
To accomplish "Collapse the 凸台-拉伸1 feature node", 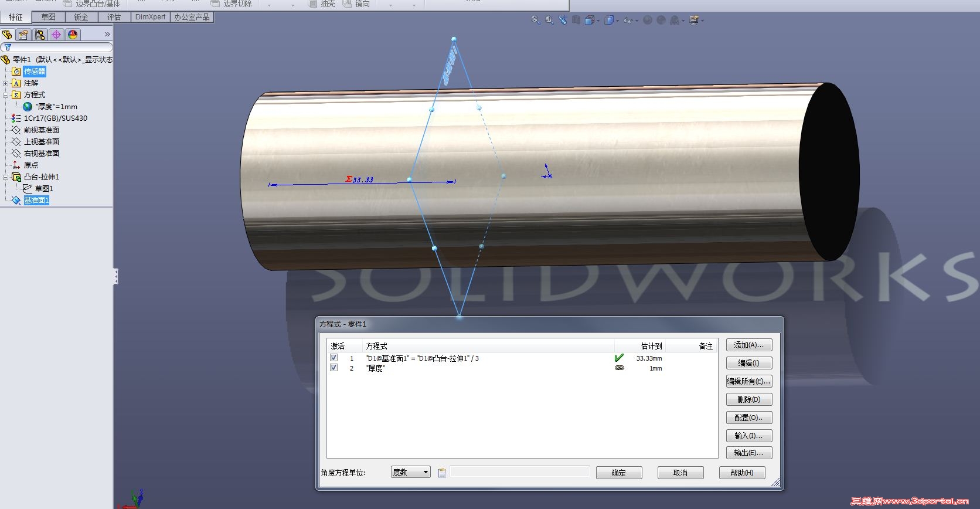I will [x=6, y=177].
